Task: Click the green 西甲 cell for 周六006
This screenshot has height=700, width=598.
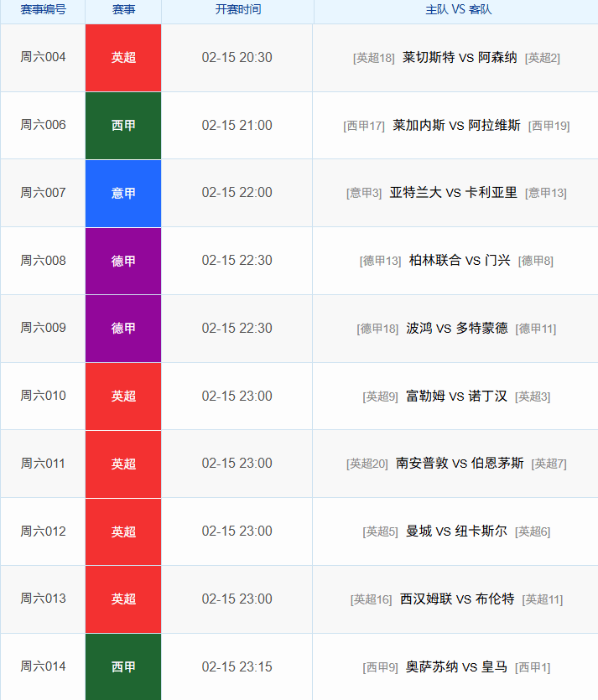Action: 123,126
